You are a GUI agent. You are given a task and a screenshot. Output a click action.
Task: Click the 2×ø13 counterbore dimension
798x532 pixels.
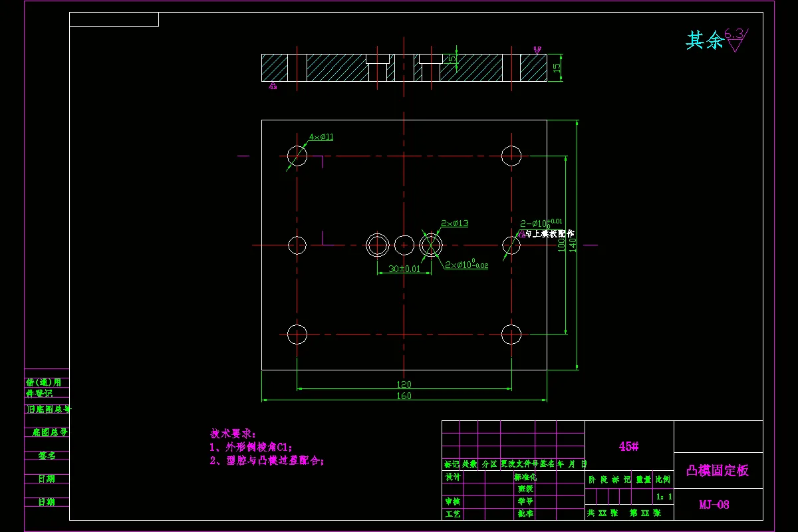455,223
